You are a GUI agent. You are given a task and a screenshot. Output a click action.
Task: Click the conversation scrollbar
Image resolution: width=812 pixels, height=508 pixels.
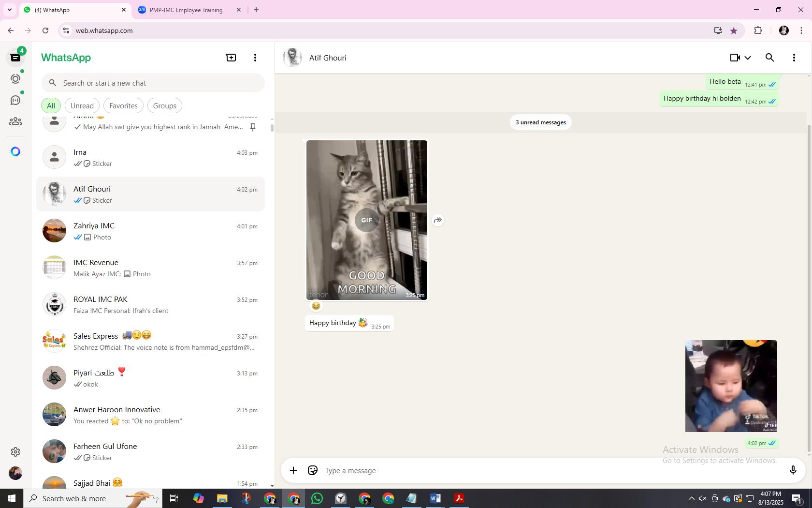tap(809, 288)
